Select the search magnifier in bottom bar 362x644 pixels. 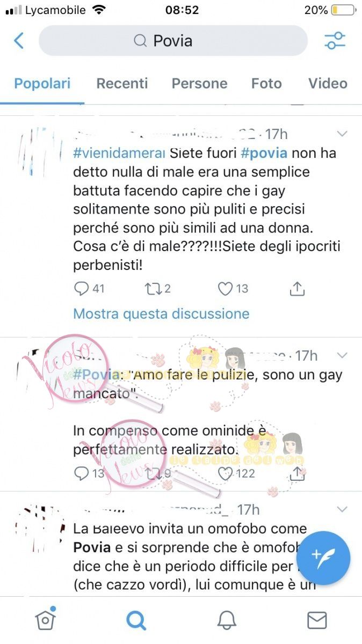pyautogui.click(x=136, y=620)
